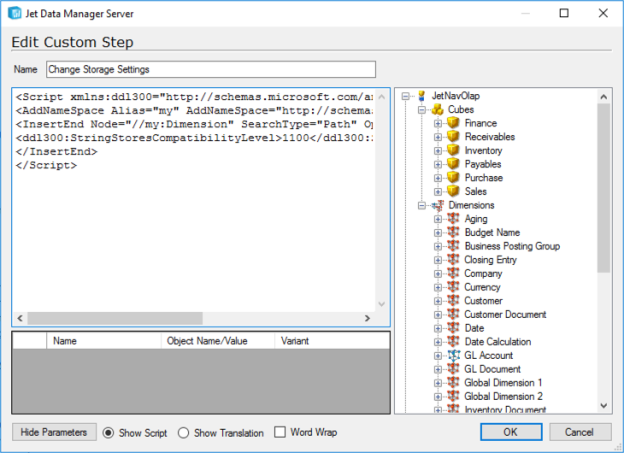Click the Customer dimension icon
The height and width of the screenshot is (453, 624).
(453, 301)
